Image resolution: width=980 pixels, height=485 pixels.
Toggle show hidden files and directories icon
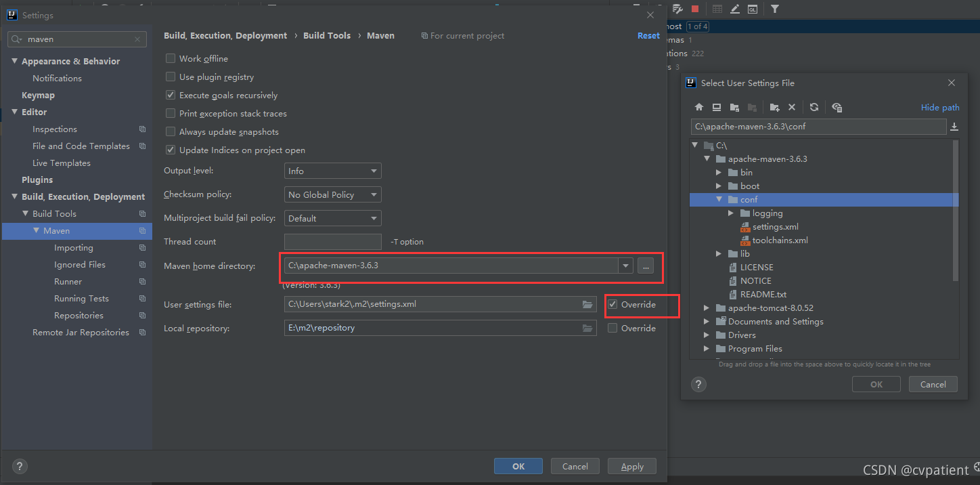(837, 107)
